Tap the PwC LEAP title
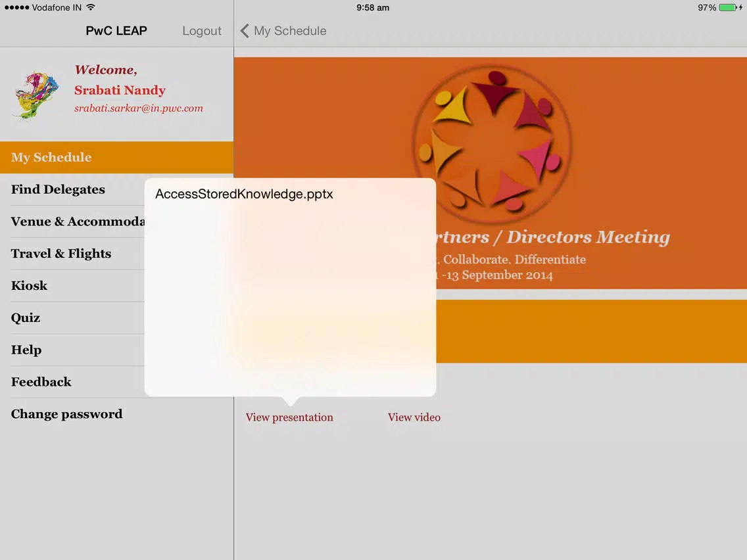 pyautogui.click(x=116, y=31)
